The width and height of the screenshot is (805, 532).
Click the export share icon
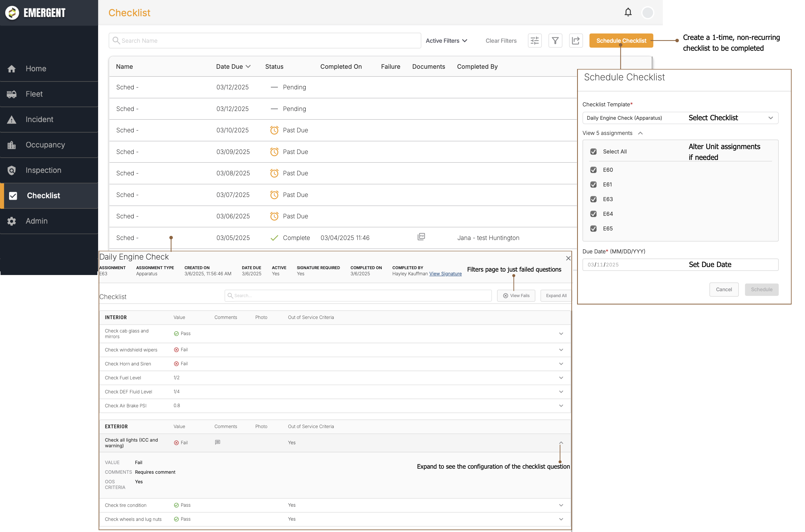coord(576,41)
